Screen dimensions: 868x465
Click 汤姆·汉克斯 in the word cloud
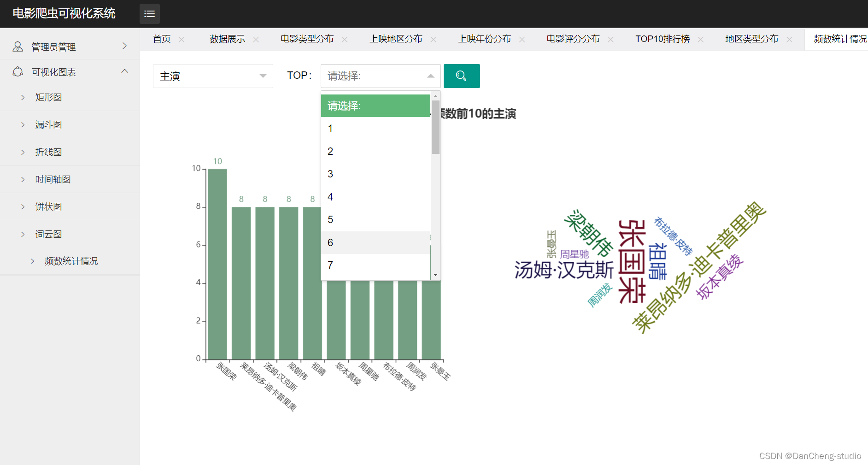(564, 270)
